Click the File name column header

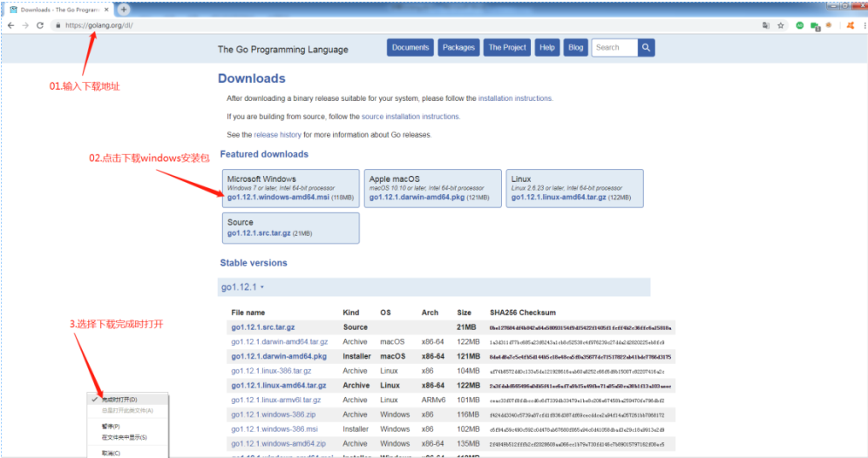pyautogui.click(x=248, y=313)
